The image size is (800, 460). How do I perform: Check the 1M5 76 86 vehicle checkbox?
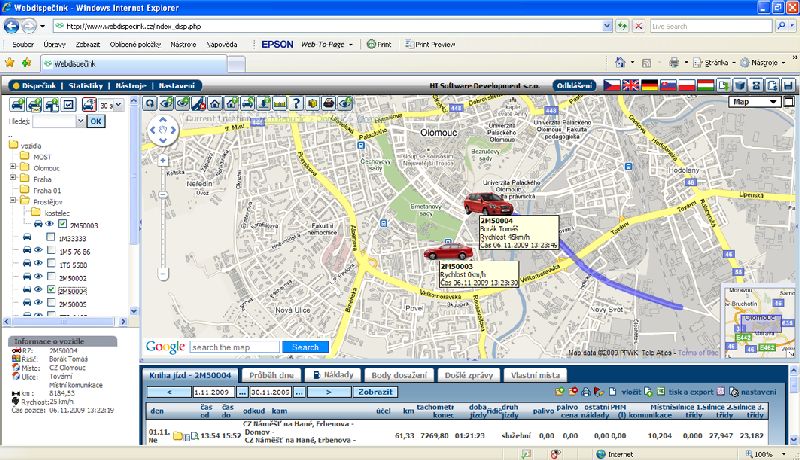[x=51, y=250]
